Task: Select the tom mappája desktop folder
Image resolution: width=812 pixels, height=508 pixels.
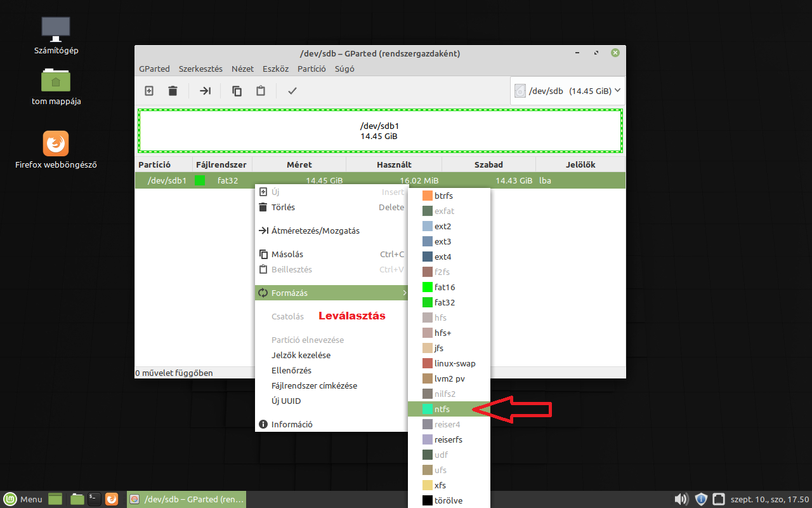Action: 56,87
